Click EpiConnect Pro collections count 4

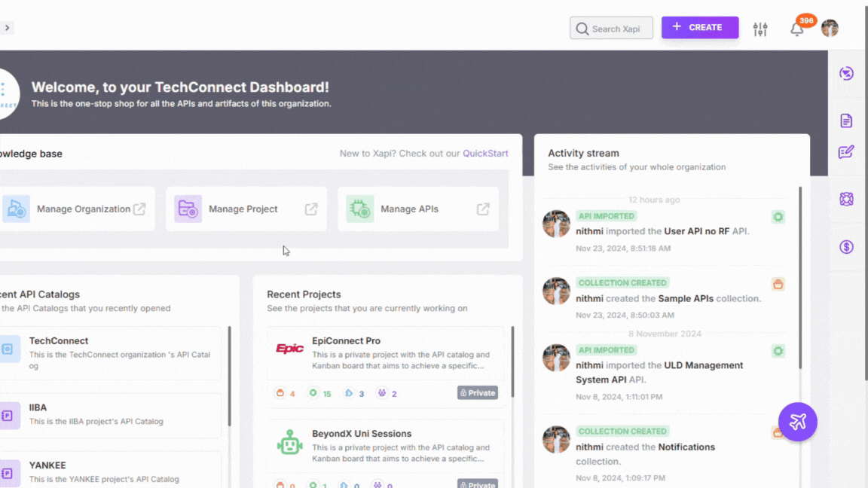[285, 393]
